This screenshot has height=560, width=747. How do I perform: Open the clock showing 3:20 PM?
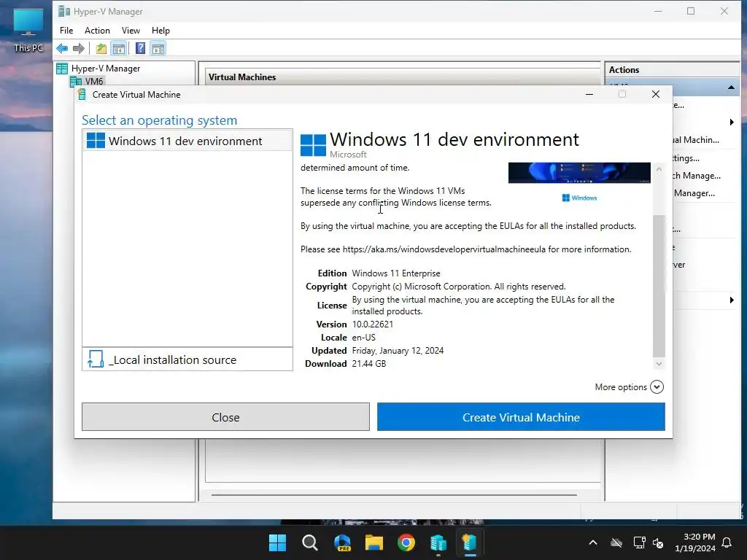pyautogui.click(x=695, y=542)
